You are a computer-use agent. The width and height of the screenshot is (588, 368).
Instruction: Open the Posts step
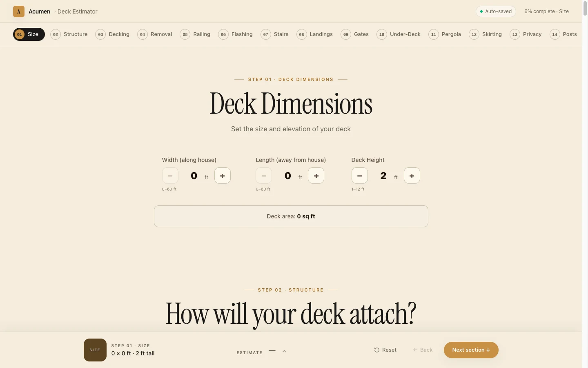564,34
